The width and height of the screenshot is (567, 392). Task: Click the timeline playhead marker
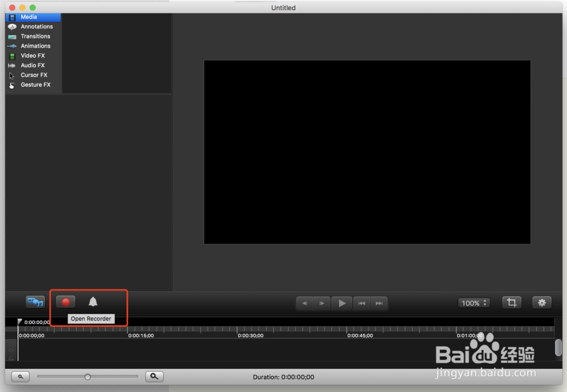coord(19,322)
